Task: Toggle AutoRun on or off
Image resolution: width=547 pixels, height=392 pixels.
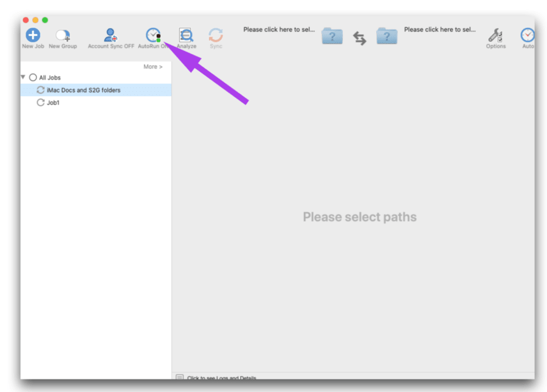Action: click(x=153, y=35)
